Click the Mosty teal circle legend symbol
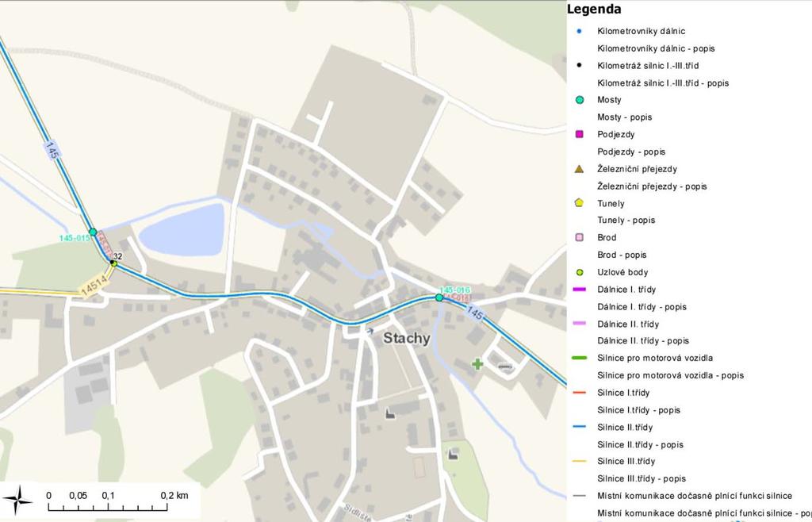Viewport: 812px width, 522px height. [x=579, y=100]
